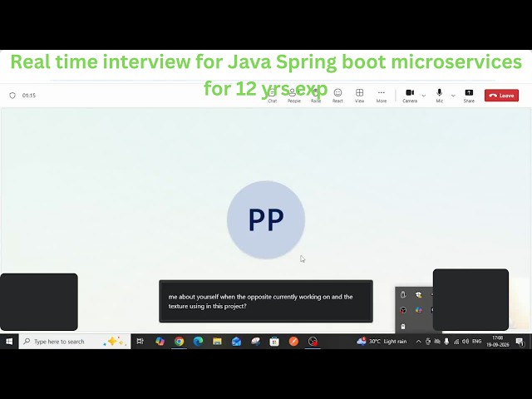The height and width of the screenshot is (399, 532).
Task: Launch Microsoft Copilot from the taskbar
Action: click(160, 342)
